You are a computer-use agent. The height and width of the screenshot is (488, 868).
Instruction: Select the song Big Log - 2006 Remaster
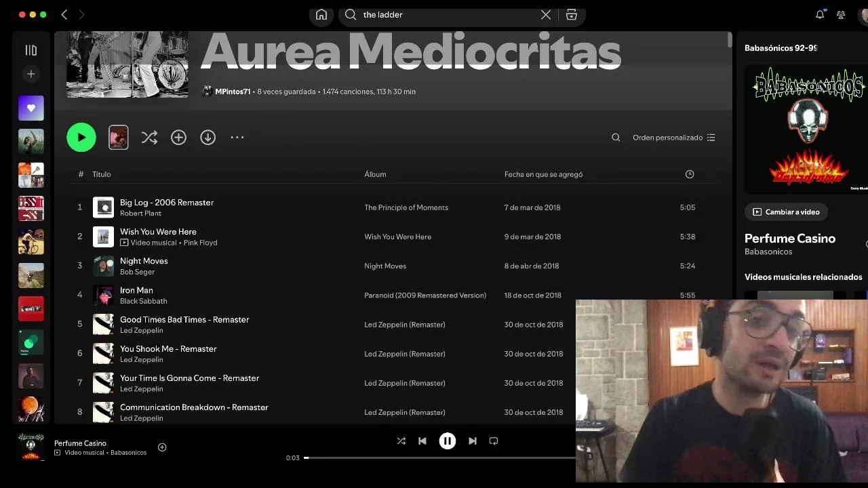[167, 203]
